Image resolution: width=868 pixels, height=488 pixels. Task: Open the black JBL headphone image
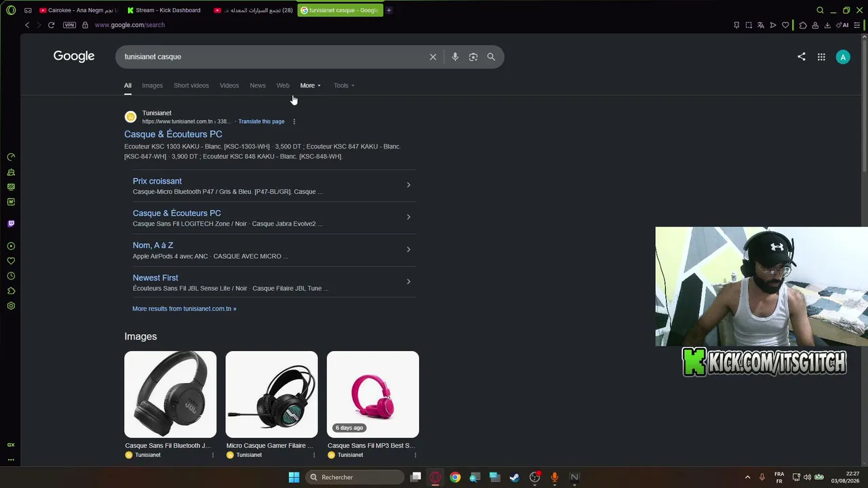pyautogui.click(x=170, y=394)
